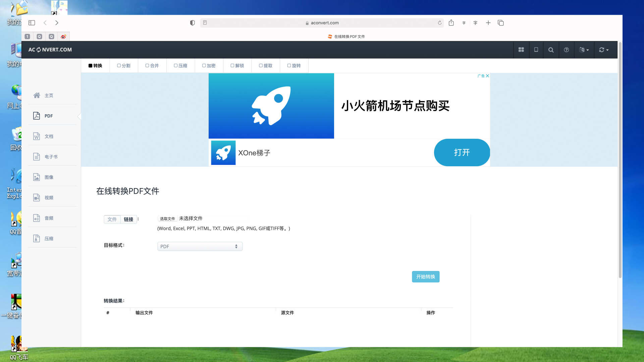Click the 广告 ad info label
Screen dimensions: 644x362
pyautogui.click(x=481, y=76)
